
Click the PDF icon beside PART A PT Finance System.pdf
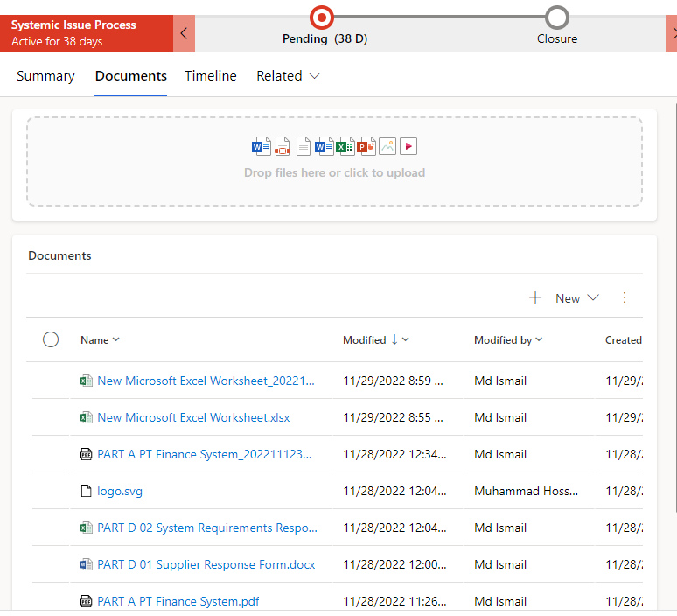tap(86, 601)
